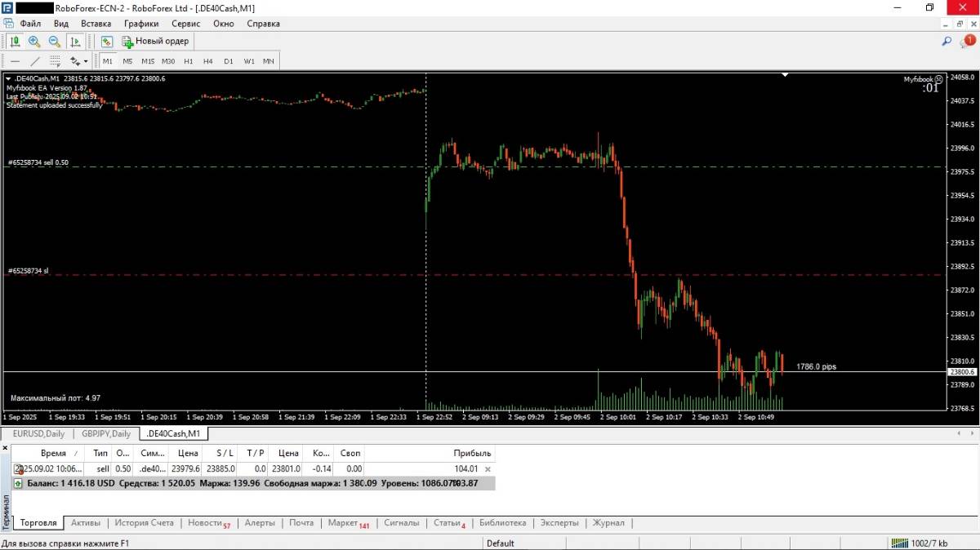Click the Новый ордер button
Viewport: 980px width, 550px height.
155,41
